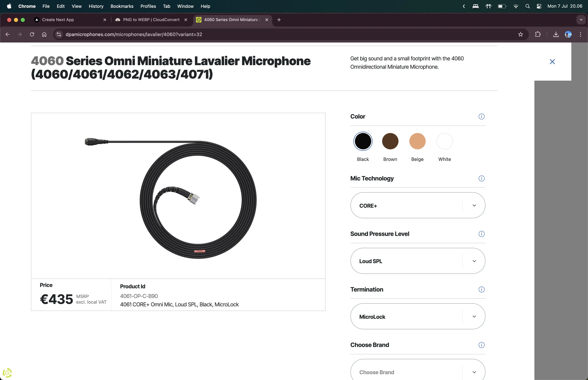The image size is (588, 380).
Task: Pick the Black color swatch
Action: pyautogui.click(x=363, y=141)
